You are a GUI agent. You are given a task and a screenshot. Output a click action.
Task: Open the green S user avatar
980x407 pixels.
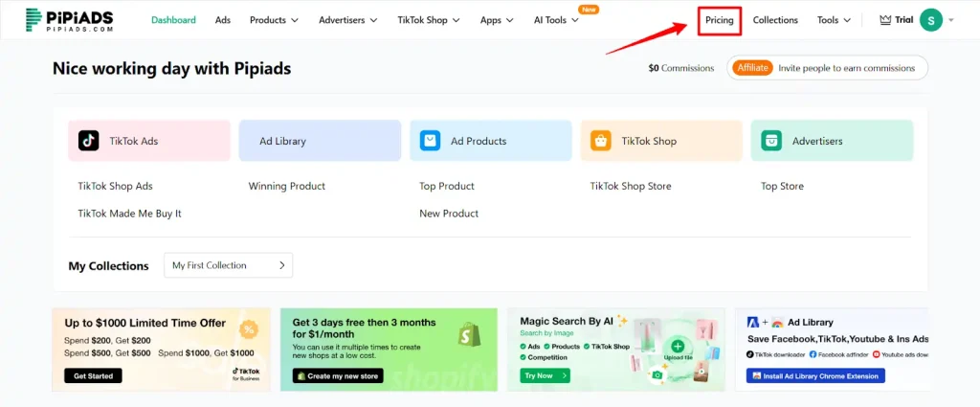[931, 20]
